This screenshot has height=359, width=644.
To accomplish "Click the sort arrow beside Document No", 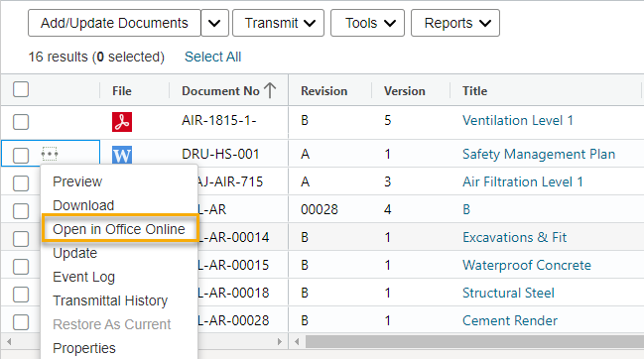I will pos(270,90).
